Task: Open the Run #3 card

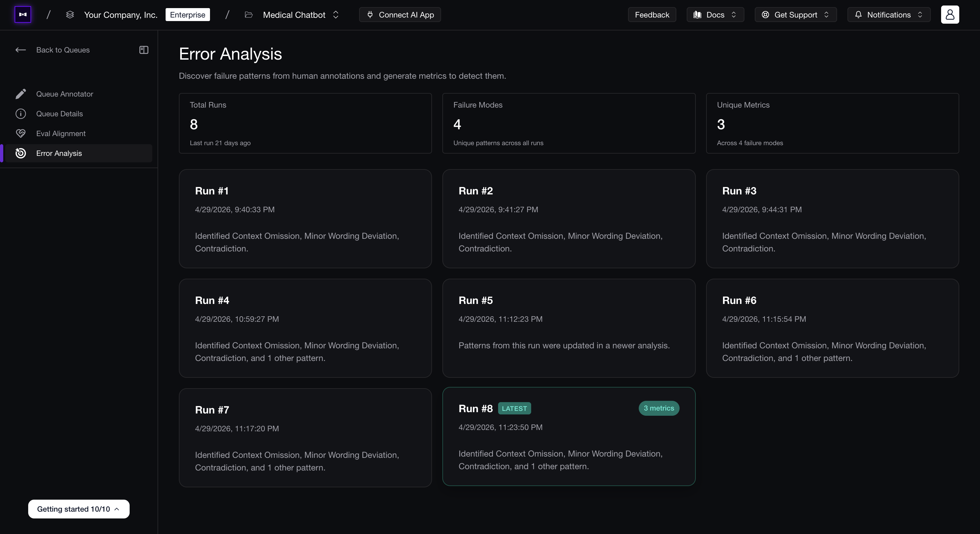Action: [833, 219]
